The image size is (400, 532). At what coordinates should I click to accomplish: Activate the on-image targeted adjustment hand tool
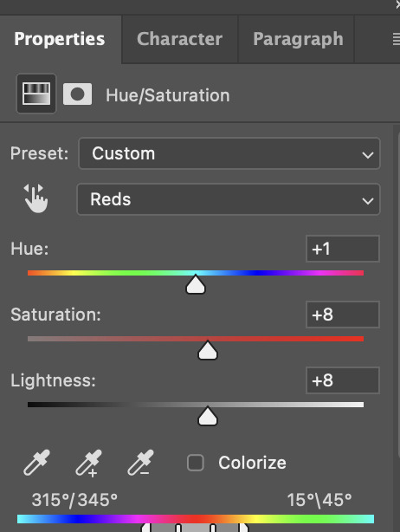pos(36,198)
